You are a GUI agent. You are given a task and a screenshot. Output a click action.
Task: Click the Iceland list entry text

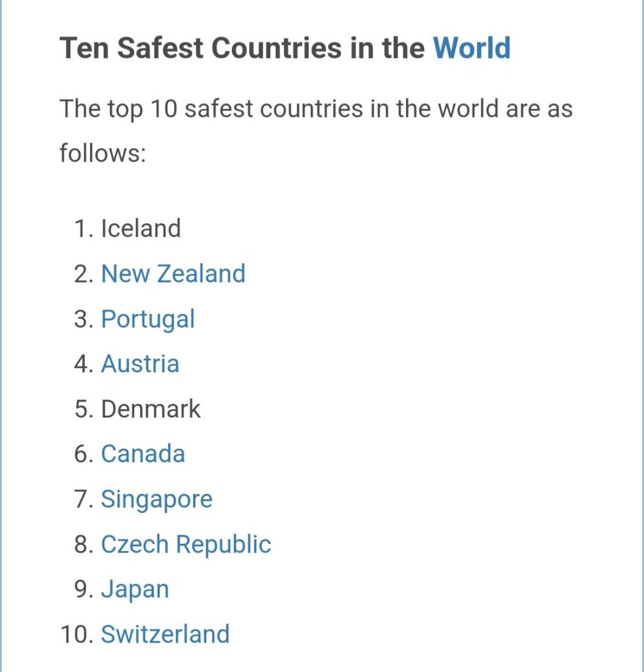coord(141,229)
